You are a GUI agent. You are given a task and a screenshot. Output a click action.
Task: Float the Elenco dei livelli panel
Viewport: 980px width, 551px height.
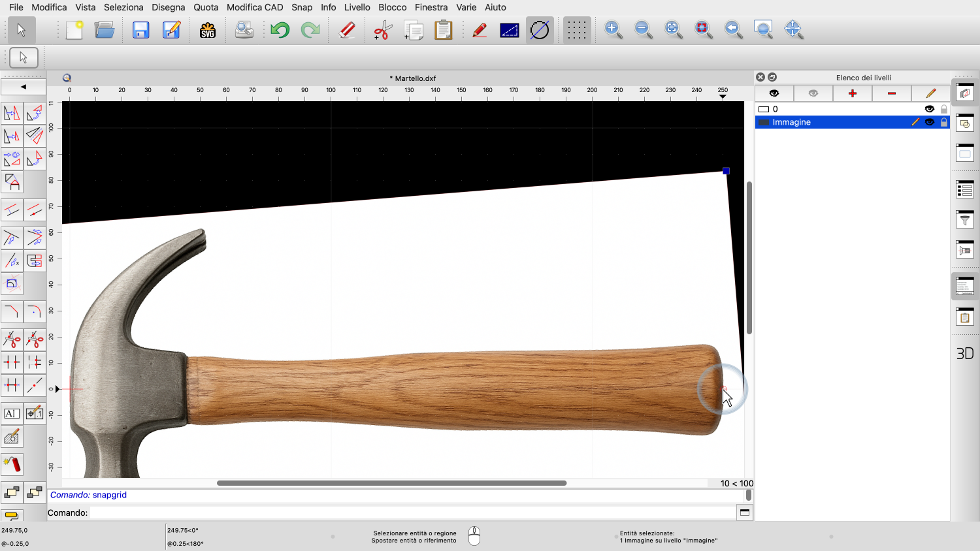point(772,77)
